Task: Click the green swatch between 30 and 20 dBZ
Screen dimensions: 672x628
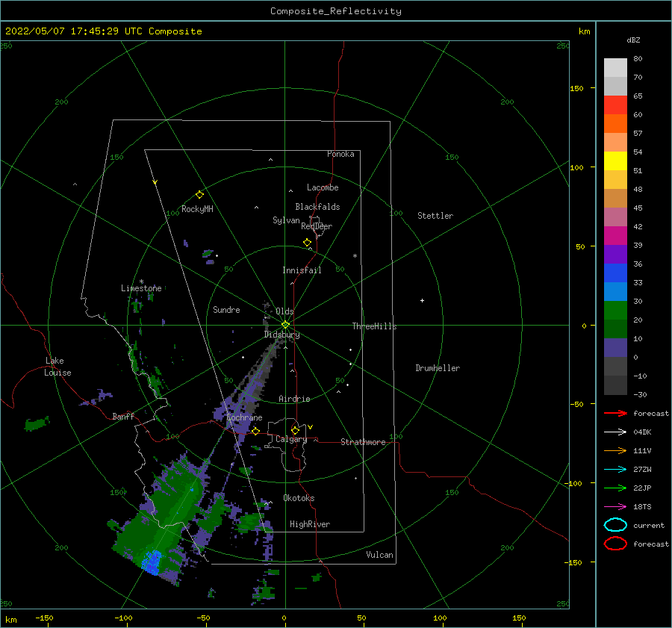Action: coord(615,311)
